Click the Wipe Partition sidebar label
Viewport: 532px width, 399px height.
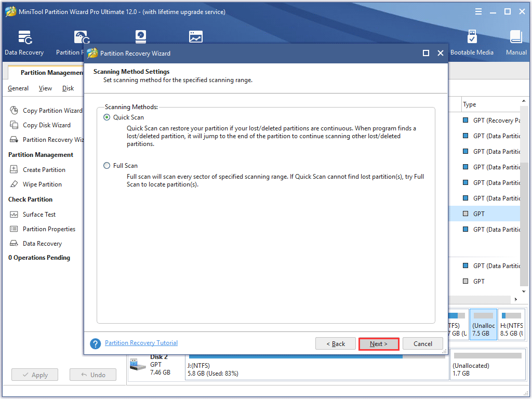(42, 184)
